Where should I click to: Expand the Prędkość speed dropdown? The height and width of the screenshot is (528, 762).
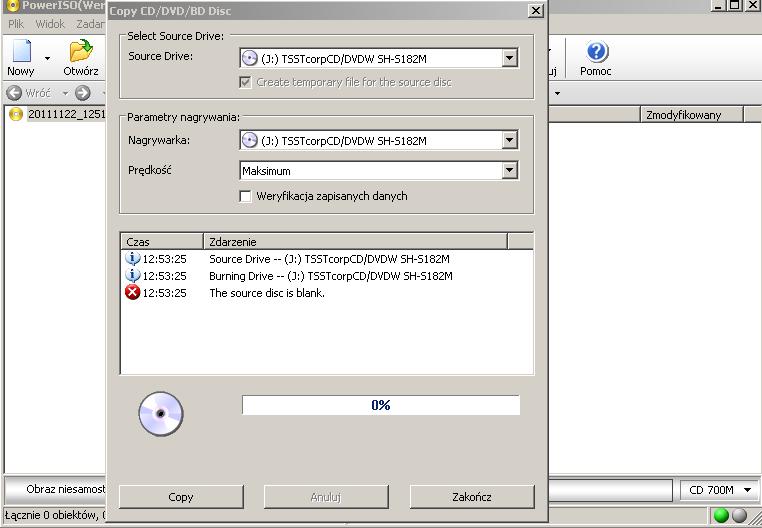[x=509, y=171]
